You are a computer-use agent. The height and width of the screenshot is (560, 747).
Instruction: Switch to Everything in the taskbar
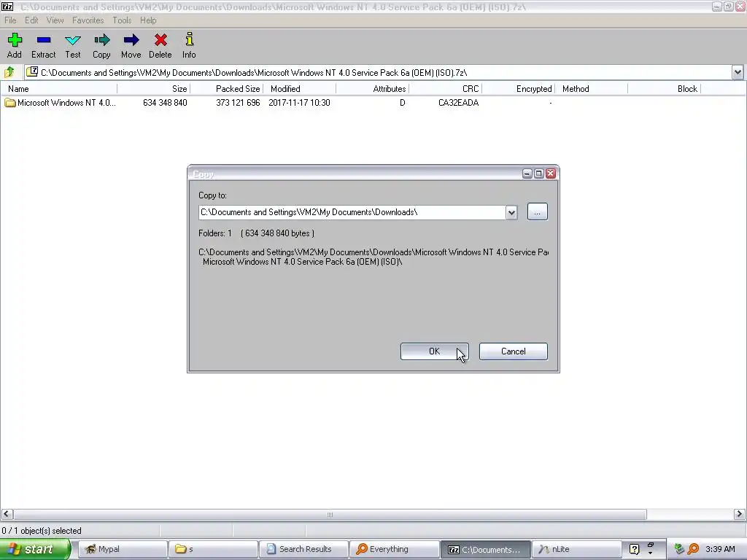click(395, 549)
